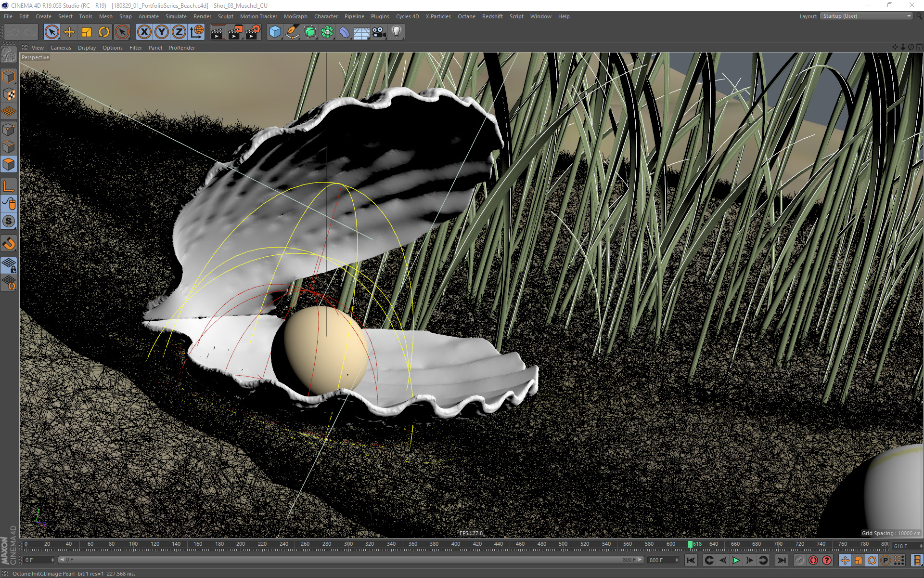Toggle Position keyframe recording button
The height and width of the screenshot is (578, 924).
(x=845, y=560)
